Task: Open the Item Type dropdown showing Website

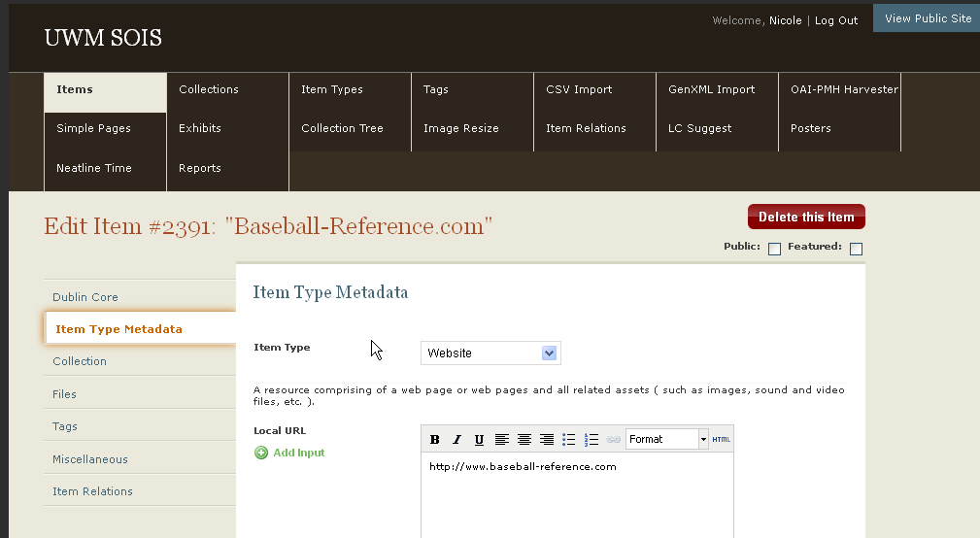Action: (490, 353)
